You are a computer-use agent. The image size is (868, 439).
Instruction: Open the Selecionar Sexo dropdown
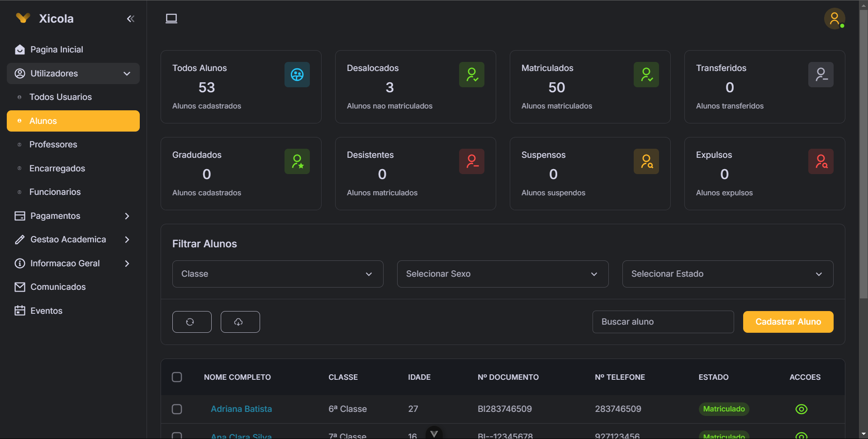click(x=502, y=274)
